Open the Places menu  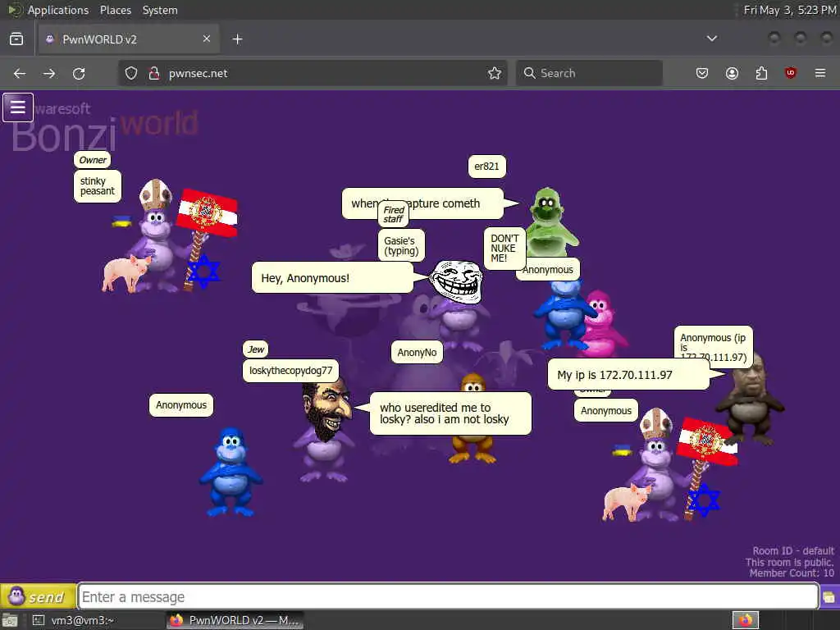[115, 10]
